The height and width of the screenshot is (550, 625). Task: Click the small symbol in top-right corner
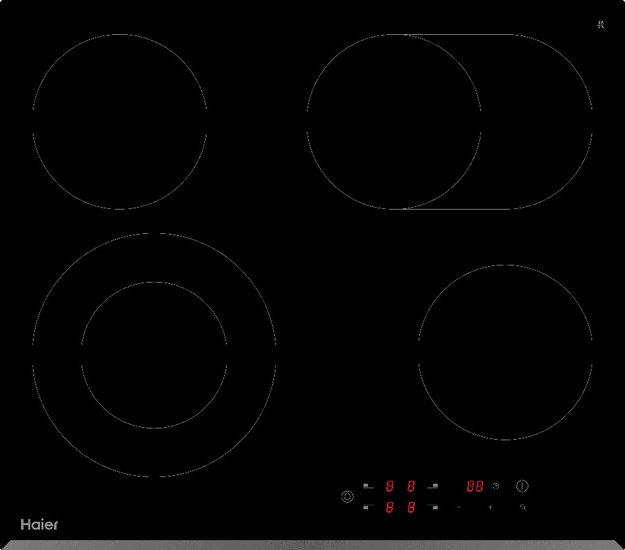600,24
